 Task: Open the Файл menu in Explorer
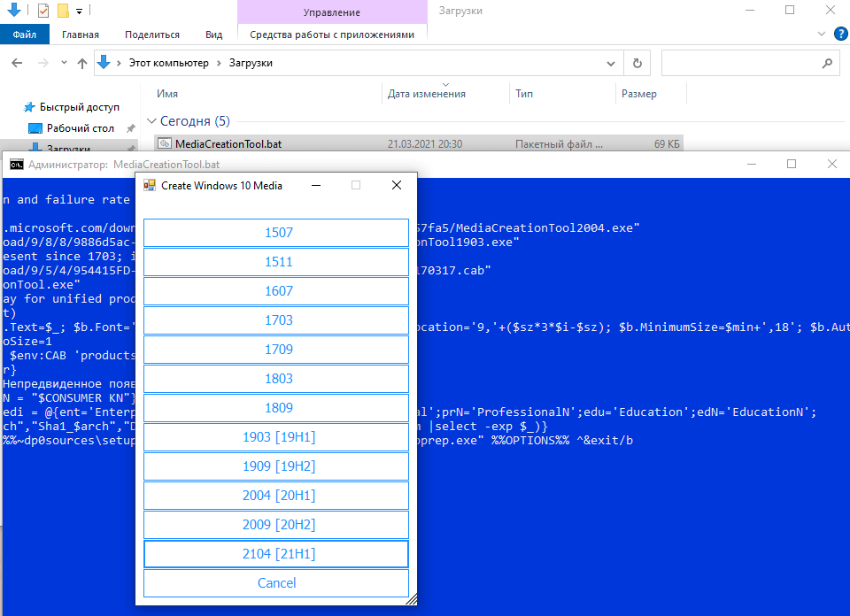click(25, 35)
